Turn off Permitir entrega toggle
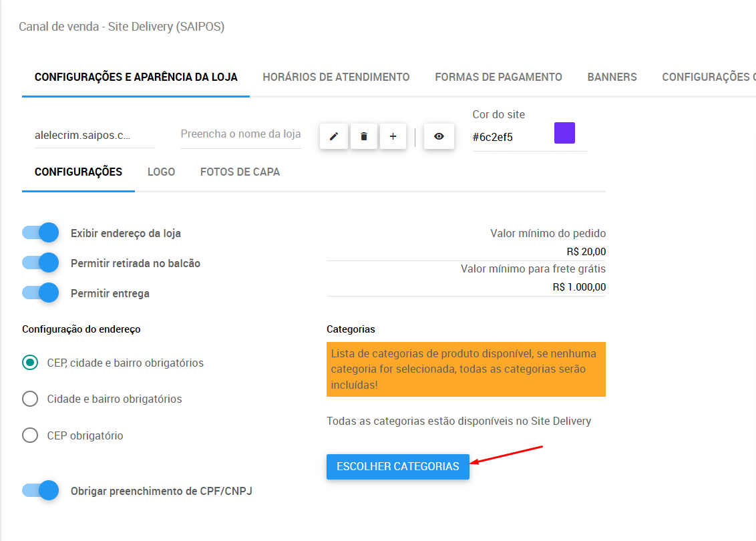Screen dimensions: 756x541 coord(41,293)
